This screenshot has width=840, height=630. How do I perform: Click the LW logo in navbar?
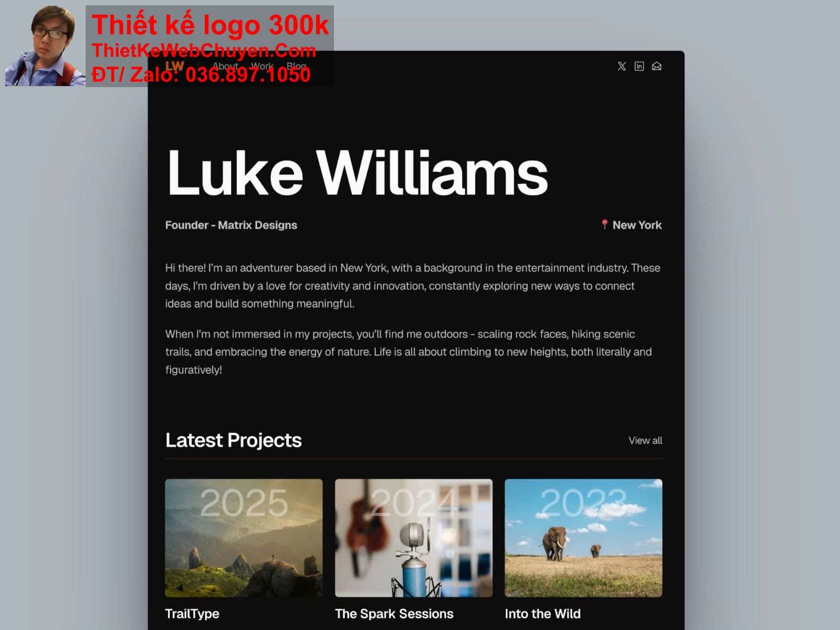coord(175,66)
